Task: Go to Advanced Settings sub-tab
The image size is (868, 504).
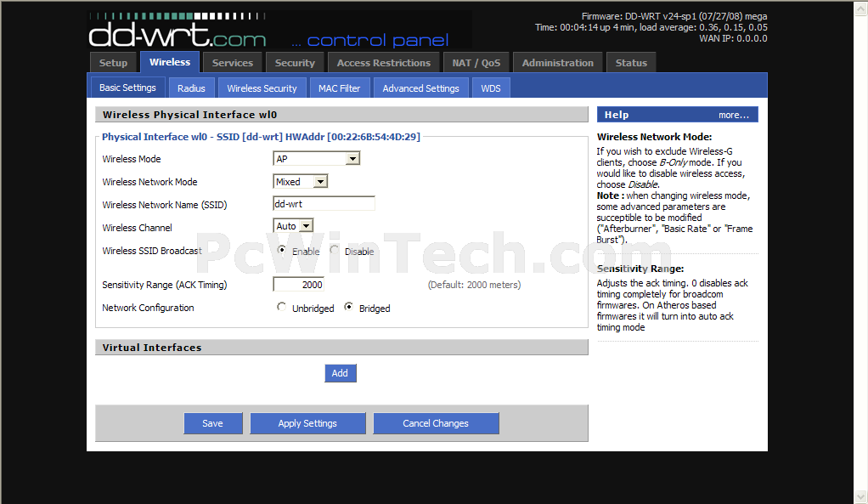Action: [x=420, y=88]
